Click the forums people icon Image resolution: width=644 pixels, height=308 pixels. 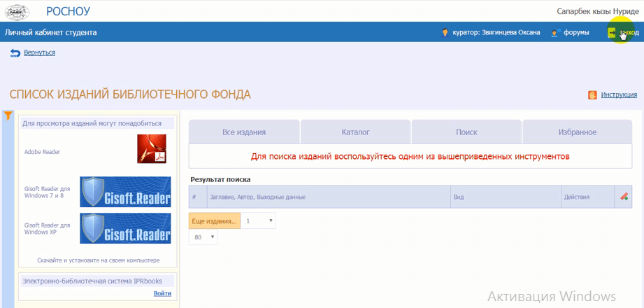point(556,32)
